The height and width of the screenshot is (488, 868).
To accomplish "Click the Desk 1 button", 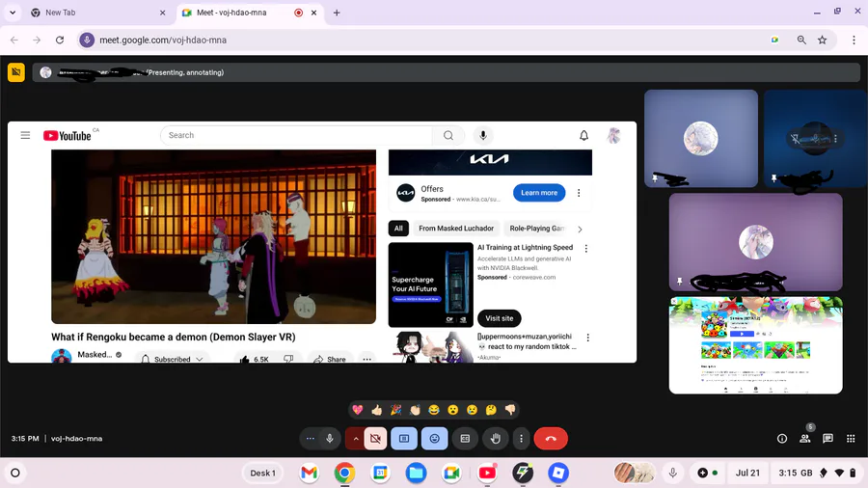I will click(262, 474).
